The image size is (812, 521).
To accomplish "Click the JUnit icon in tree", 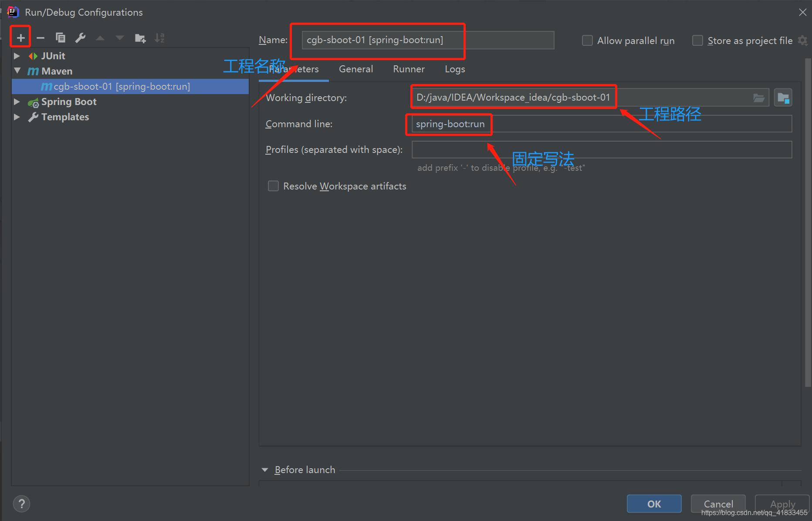I will point(33,56).
